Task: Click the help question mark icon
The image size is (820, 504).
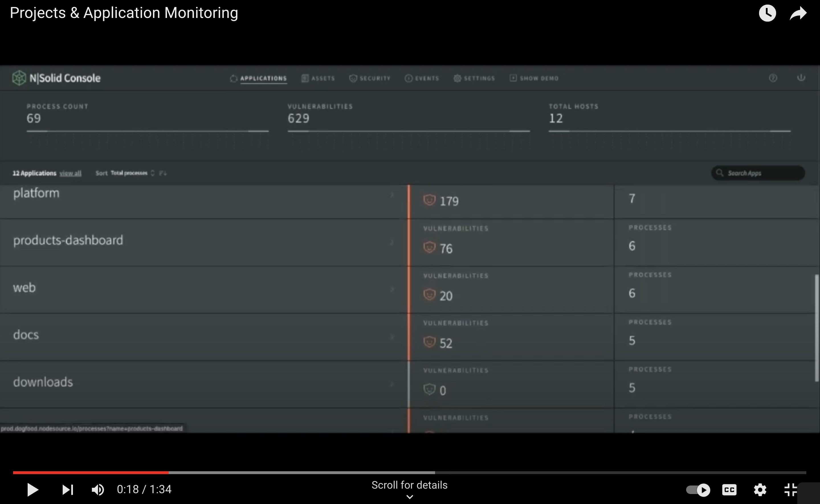Action: point(773,78)
